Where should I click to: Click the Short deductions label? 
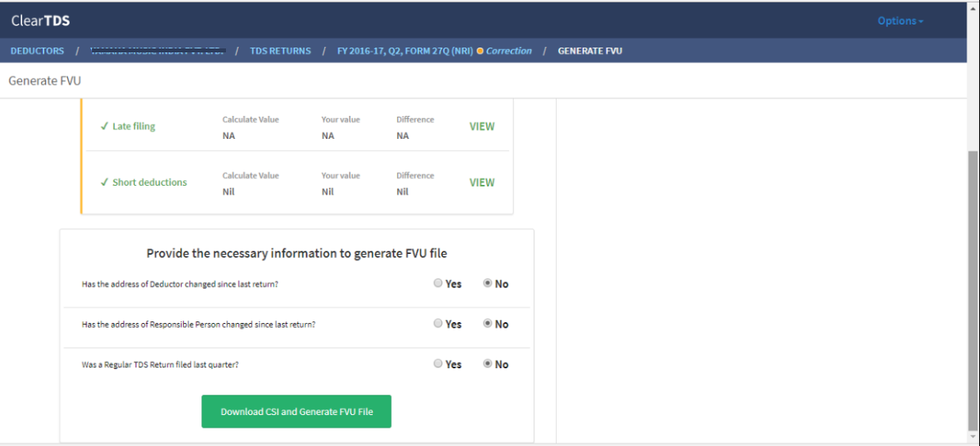[150, 183]
